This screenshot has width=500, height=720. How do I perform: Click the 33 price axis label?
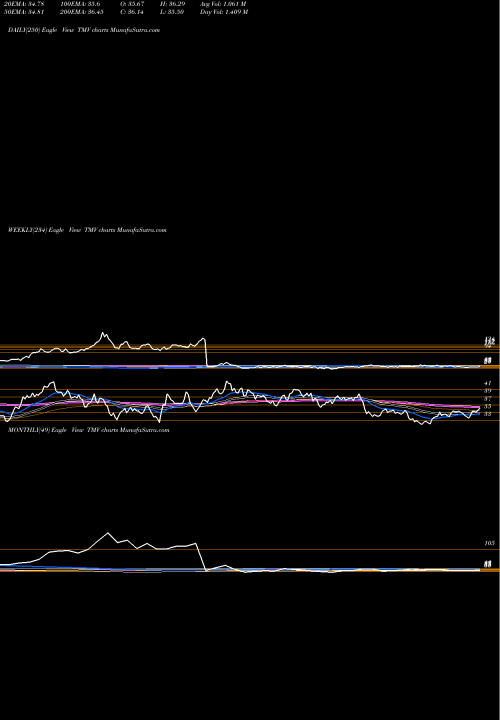click(488, 414)
